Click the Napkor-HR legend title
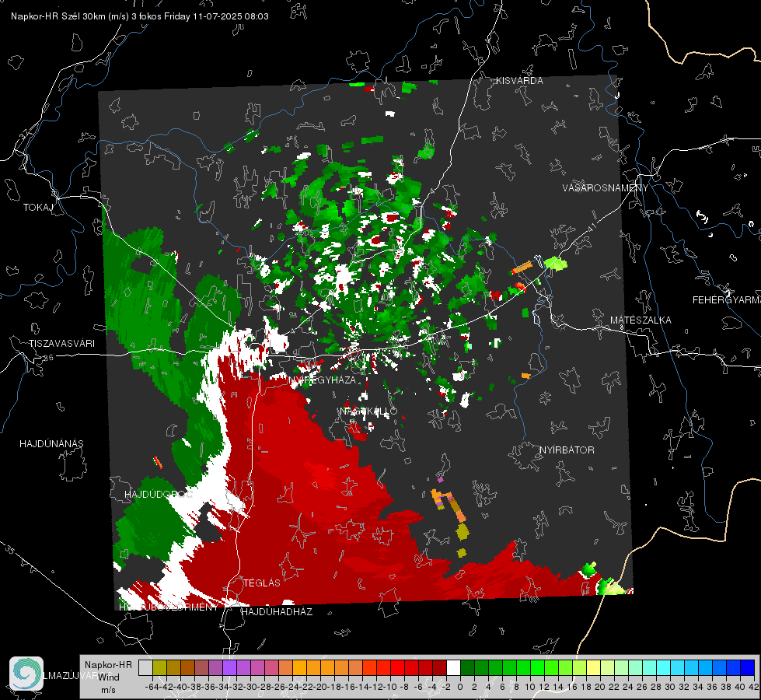761x700 pixels. click(x=108, y=665)
